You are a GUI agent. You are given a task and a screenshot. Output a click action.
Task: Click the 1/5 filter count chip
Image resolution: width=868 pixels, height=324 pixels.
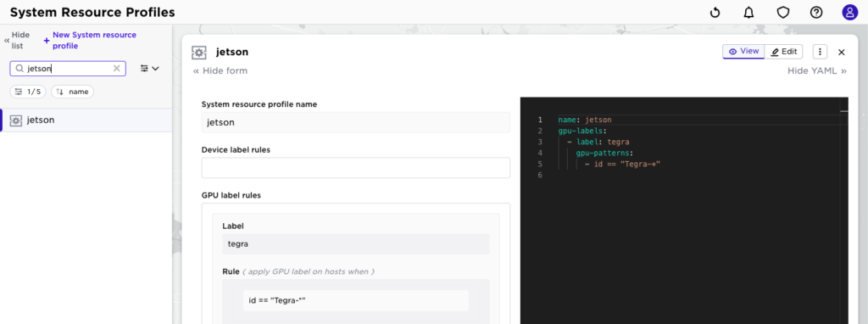(x=28, y=92)
